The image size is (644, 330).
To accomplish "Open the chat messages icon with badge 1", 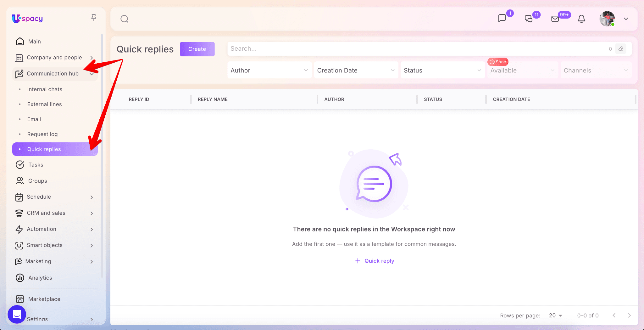I will click(502, 18).
